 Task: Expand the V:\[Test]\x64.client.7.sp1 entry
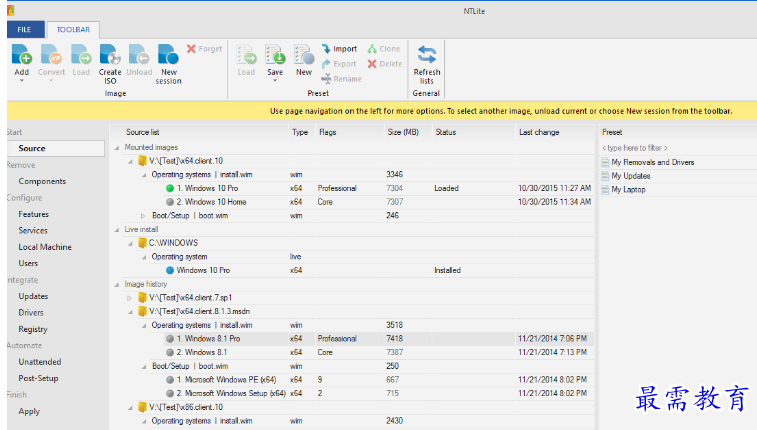[x=129, y=297]
